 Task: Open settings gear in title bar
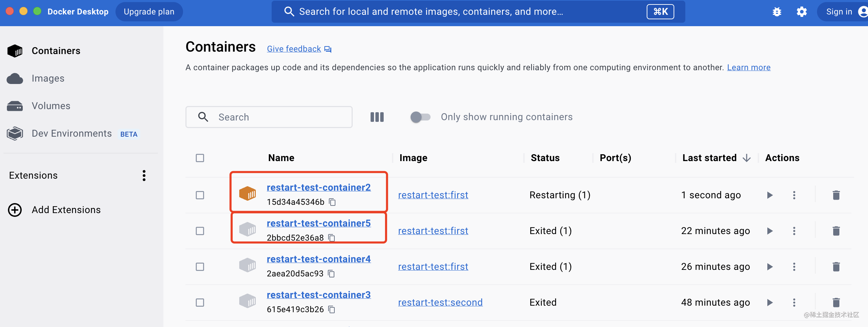click(x=801, y=12)
